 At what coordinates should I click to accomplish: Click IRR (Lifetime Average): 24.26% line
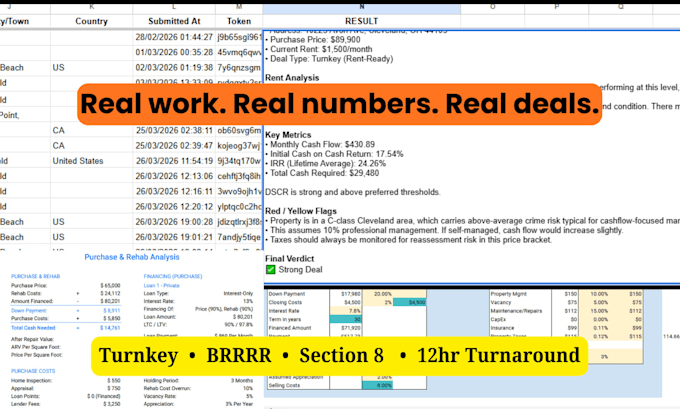(327, 164)
